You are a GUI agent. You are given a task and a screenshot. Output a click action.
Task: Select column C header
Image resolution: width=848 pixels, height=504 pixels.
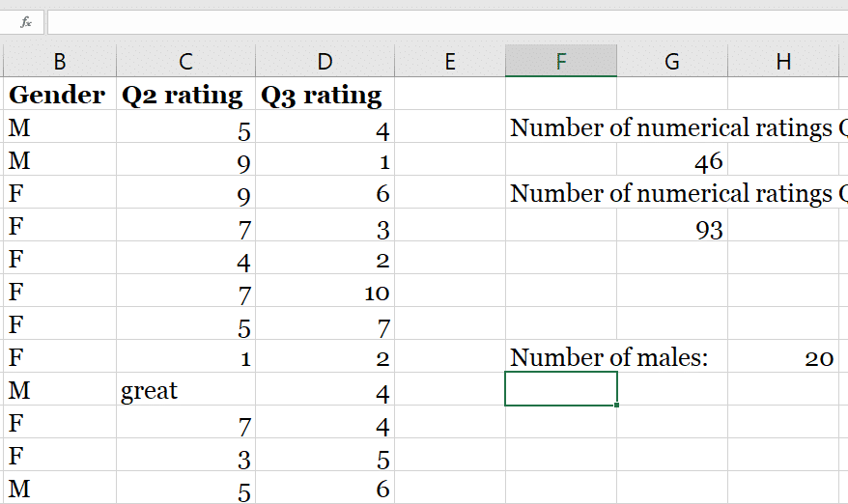coord(185,61)
